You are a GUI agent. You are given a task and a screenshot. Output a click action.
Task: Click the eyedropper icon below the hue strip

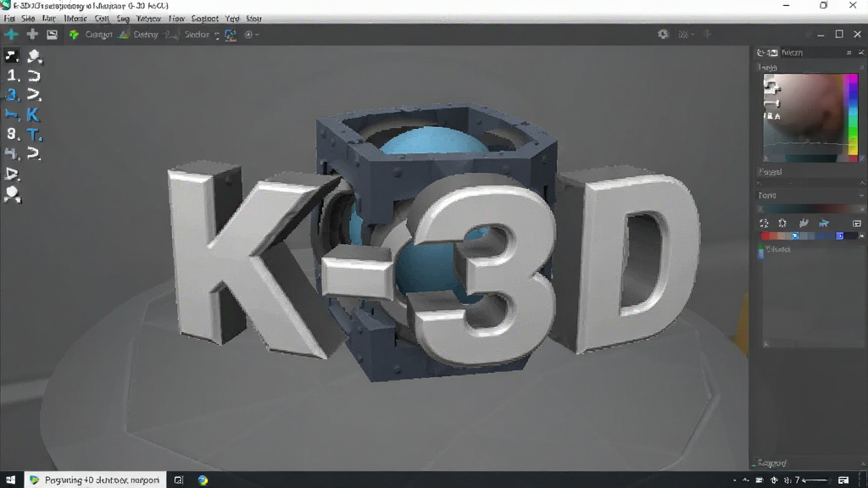coord(861,158)
